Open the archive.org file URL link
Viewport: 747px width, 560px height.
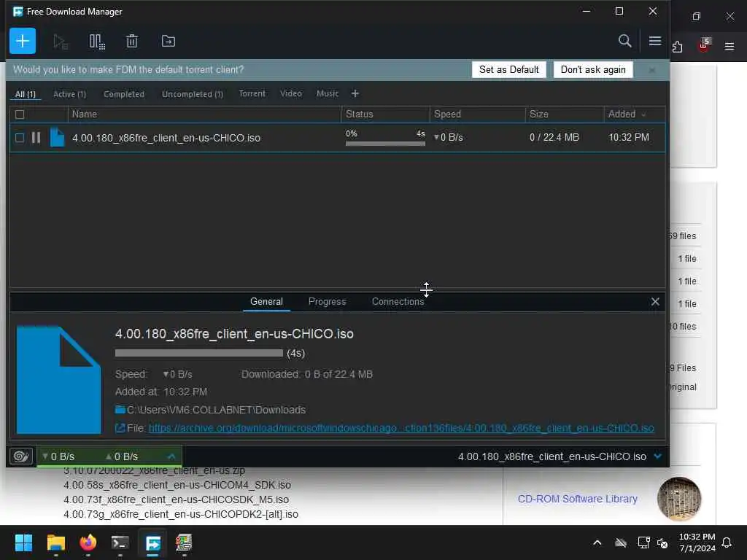[401, 428]
